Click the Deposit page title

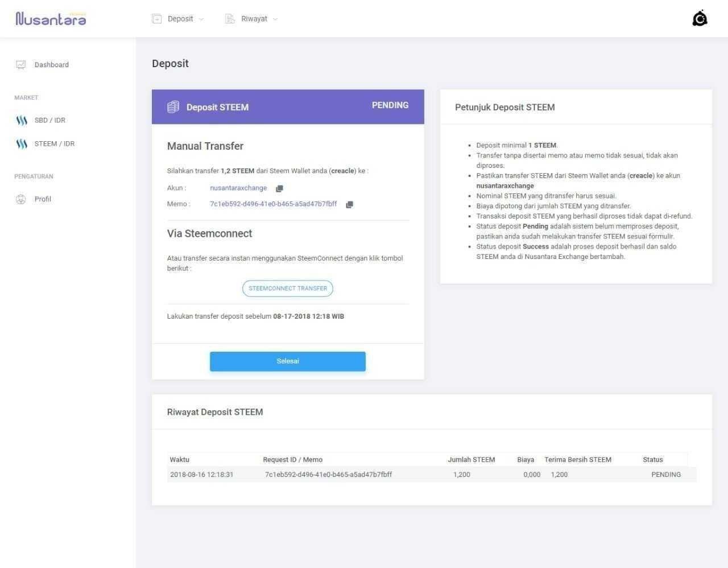click(170, 64)
